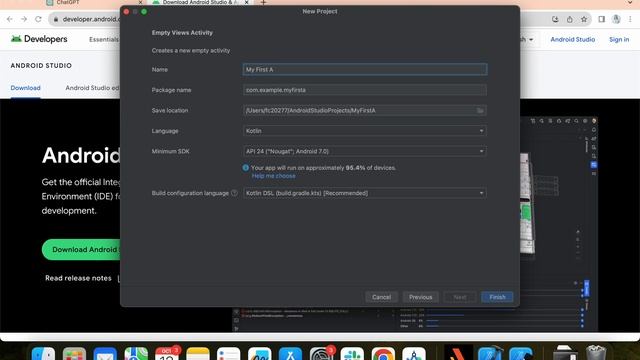Select the Download tab on Android Studio page
Image resolution: width=640 pixels, height=360 pixels.
point(25,88)
